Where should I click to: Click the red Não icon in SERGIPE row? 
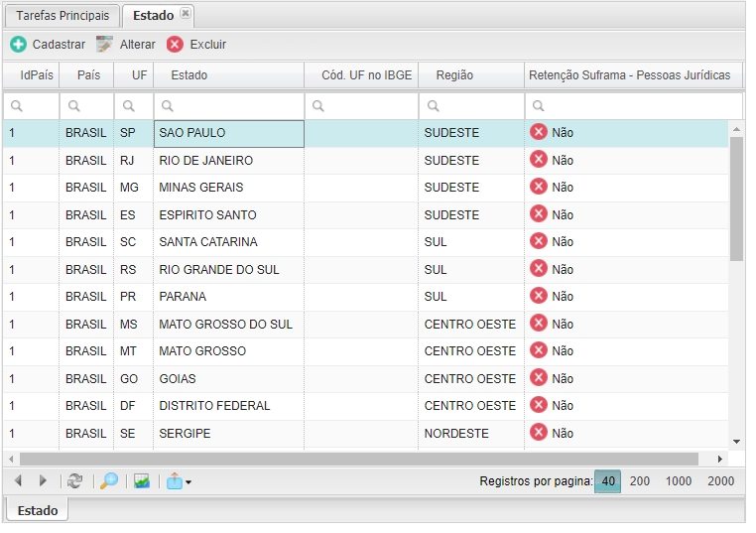(x=539, y=432)
